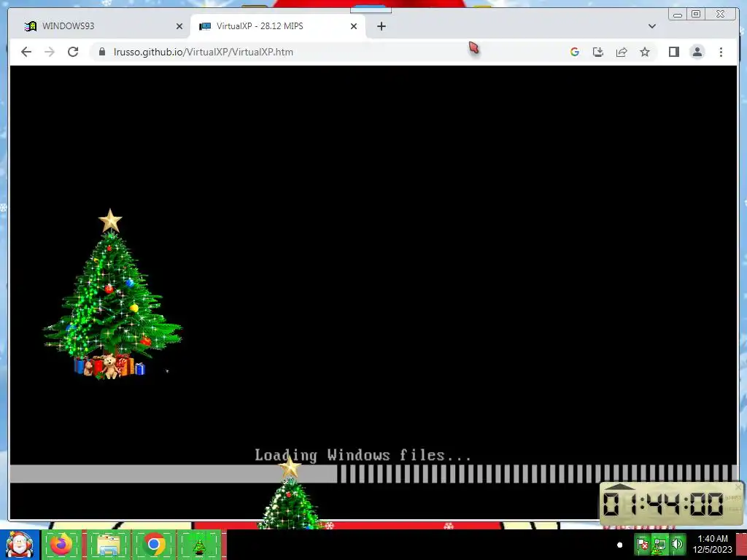Open a new browser tab
The image size is (747, 560).
381,26
